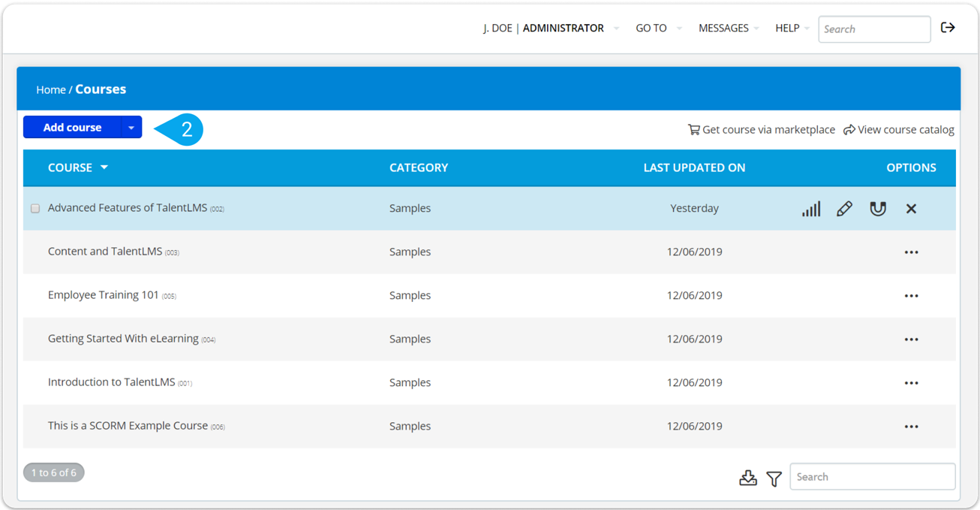The height and width of the screenshot is (510, 980).
Task: Expand the Add course dropdown arrow
Action: click(x=131, y=128)
